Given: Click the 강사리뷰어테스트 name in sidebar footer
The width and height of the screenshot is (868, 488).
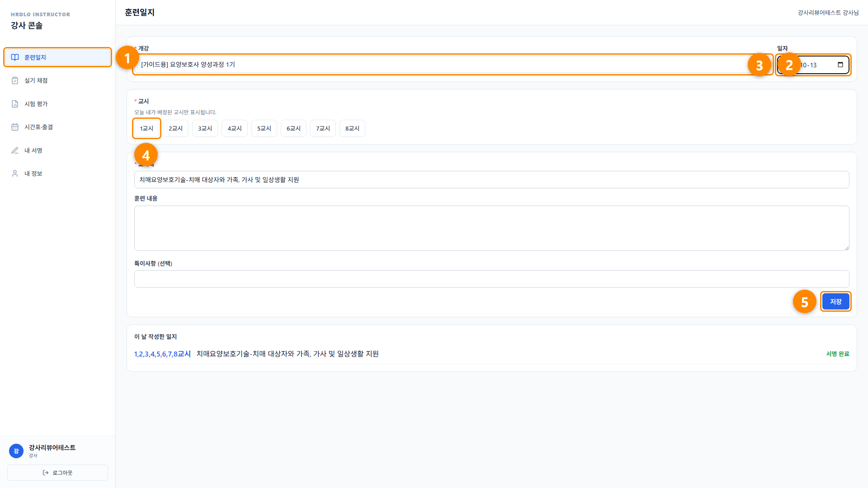Looking at the screenshot, I should 52,447.
